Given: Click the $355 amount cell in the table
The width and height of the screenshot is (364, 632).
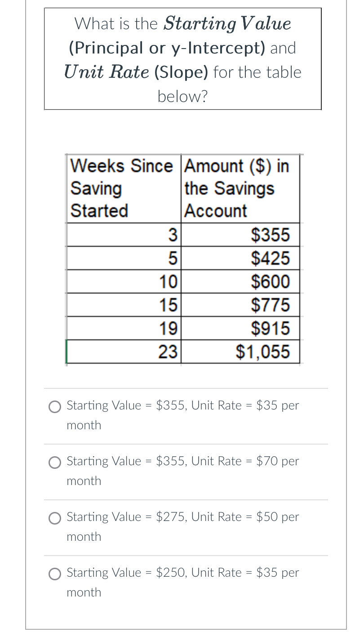Looking at the screenshot, I should [241, 235].
